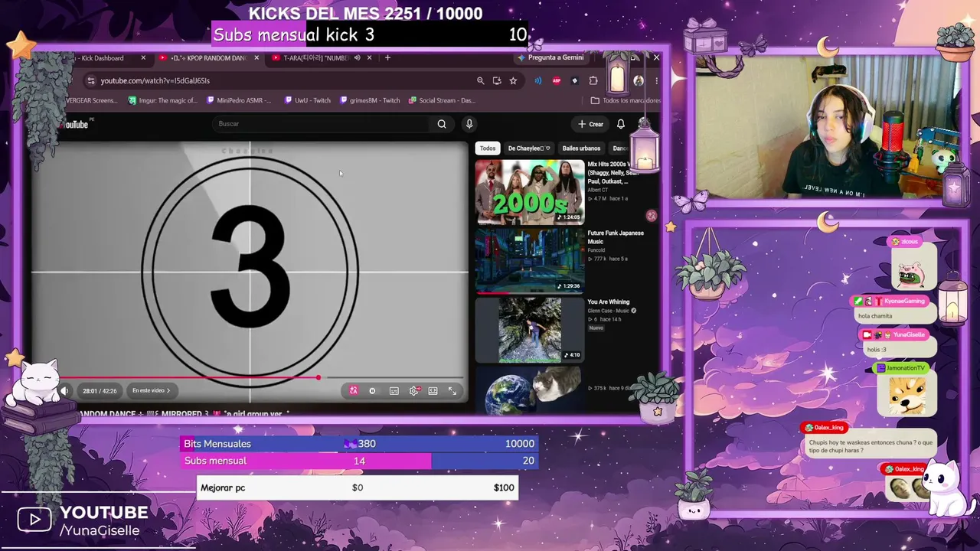The height and width of the screenshot is (551, 980).
Task: Open the VERGEAR Screens bookmark
Action: [92, 100]
